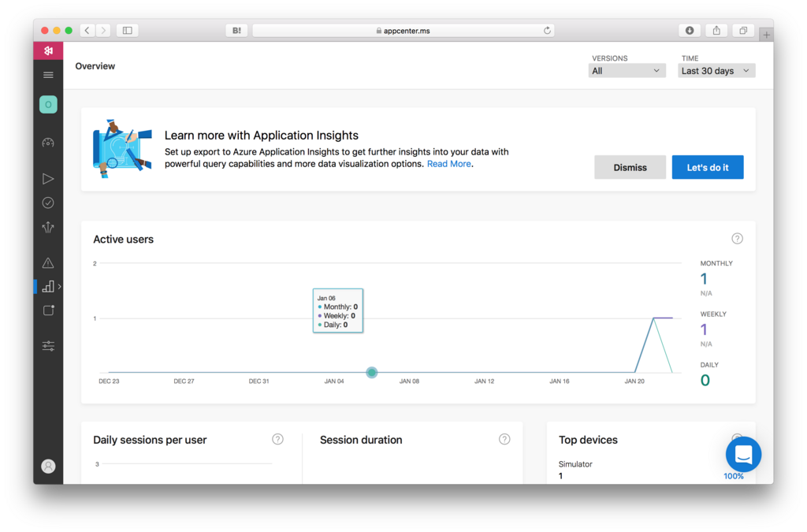Click the Simulator device row
The height and width of the screenshot is (532, 807).
(x=650, y=470)
